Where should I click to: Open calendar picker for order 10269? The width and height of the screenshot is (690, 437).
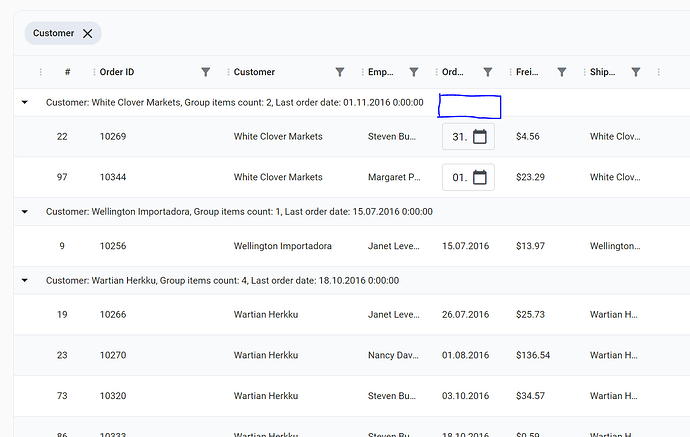click(x=479, y=137)
